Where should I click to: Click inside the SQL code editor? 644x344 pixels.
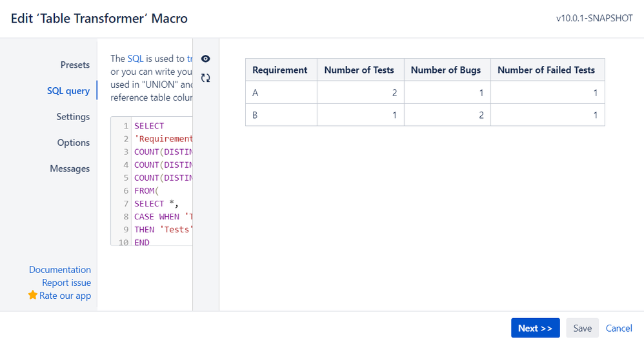(x=161, y=190)
